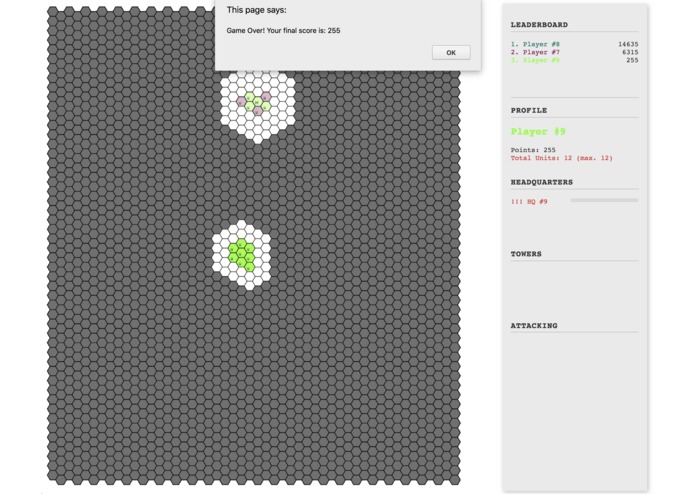Select Player #7 leaderboard entry

(535, 52)
